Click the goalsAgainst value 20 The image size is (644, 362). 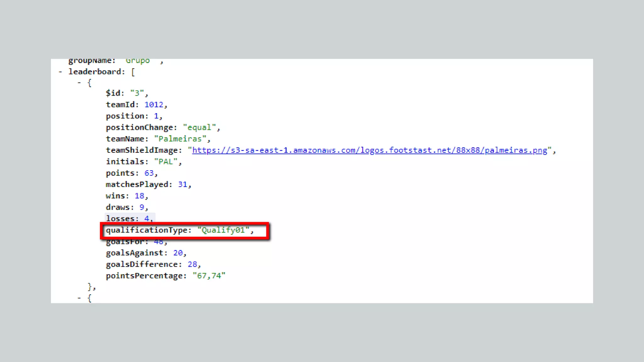(178, 253)
